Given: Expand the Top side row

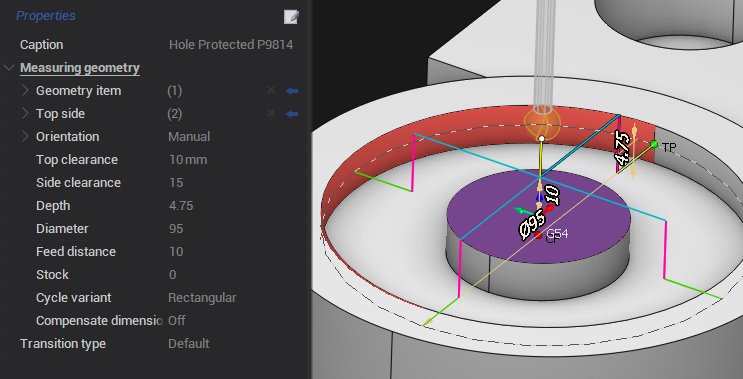Looking at the screenshot, I should (x=26, y=113).
